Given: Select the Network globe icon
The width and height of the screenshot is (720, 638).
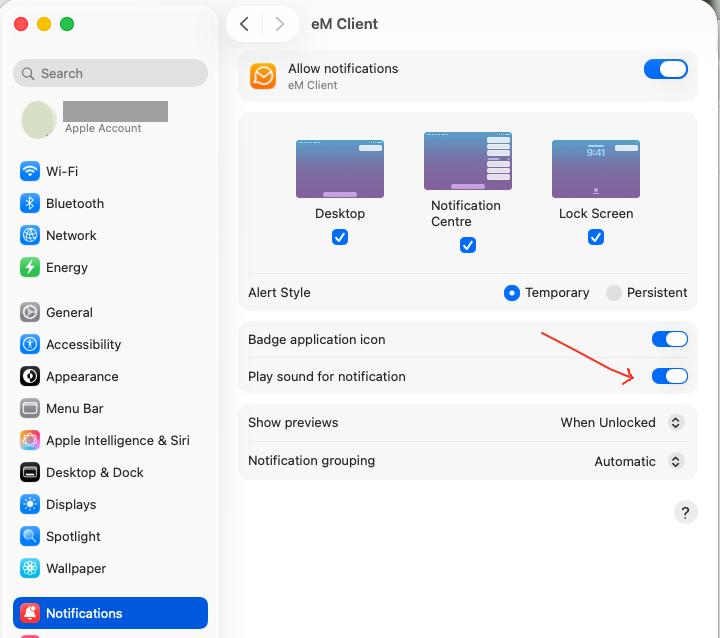Looking at the screenshot, I should click(30, 235).
